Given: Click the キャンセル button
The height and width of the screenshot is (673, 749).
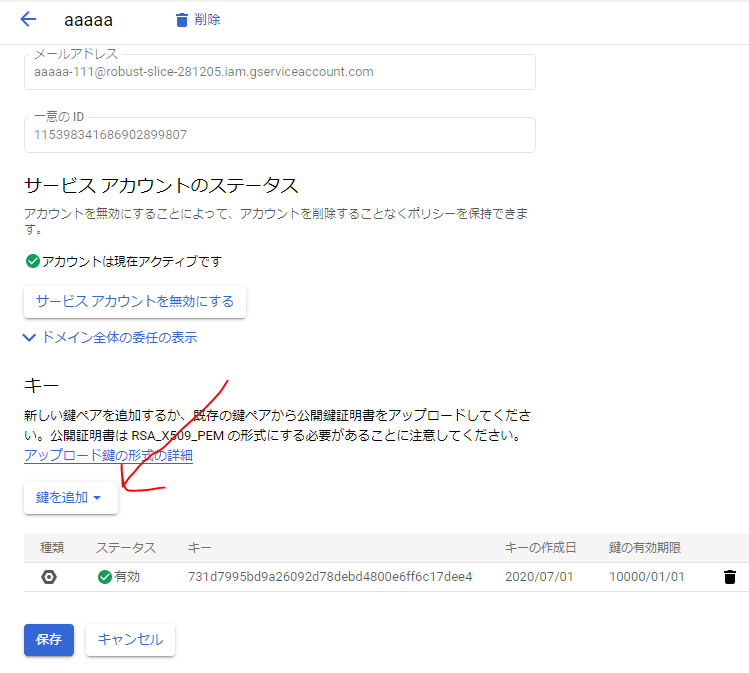Looking at the screenshot, I should click(130, 640).
